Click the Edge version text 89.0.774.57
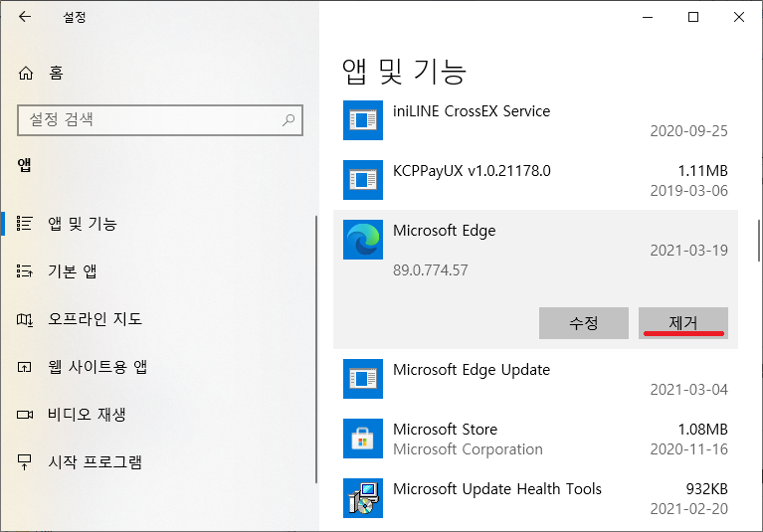Screen dimensions: 763x532 [x=430, y=269]
